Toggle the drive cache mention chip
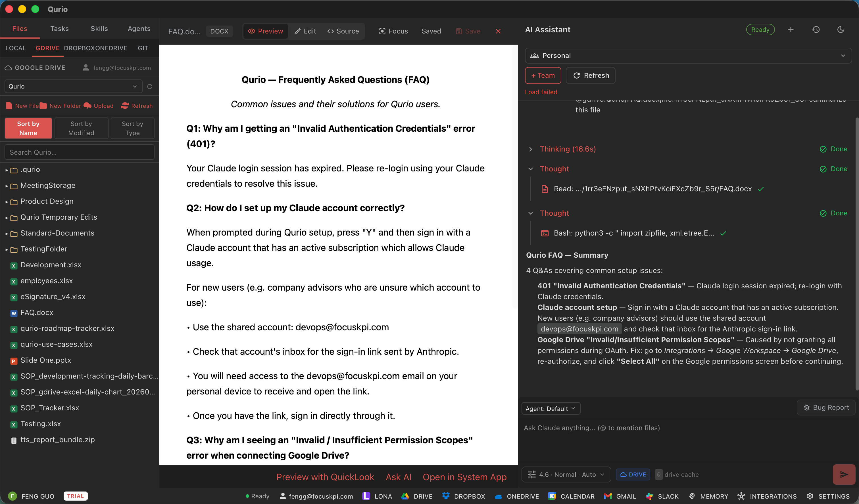The height and width of the screenshot is (504, 859). (677, 474)
